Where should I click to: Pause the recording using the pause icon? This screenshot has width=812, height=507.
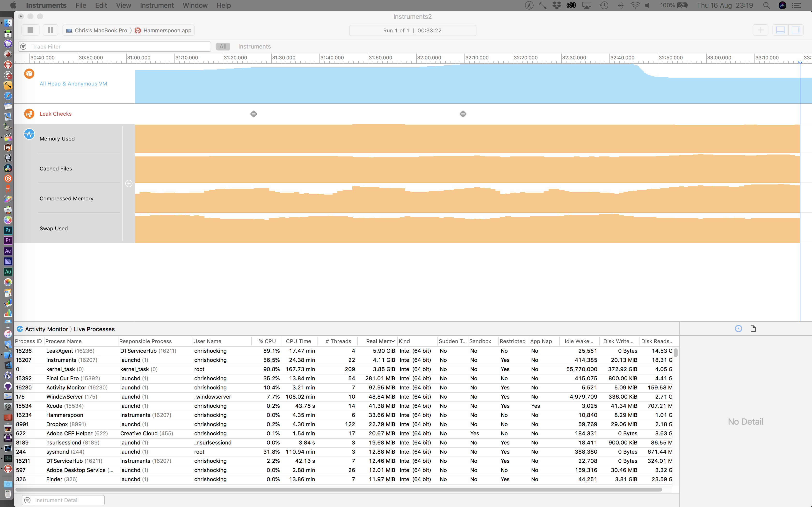(x=50, y=30)
